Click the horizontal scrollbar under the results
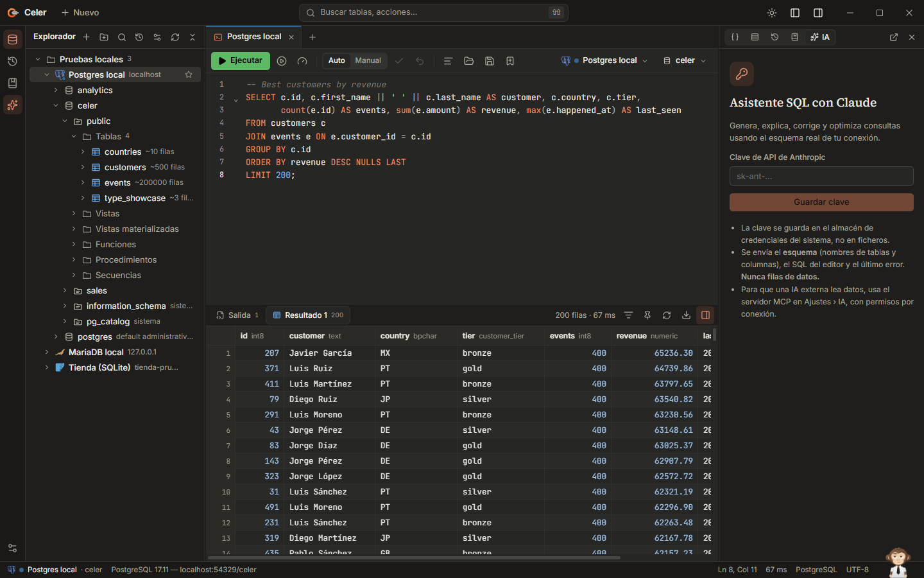This screenshot has width=924, height=578. click(413, 557)
